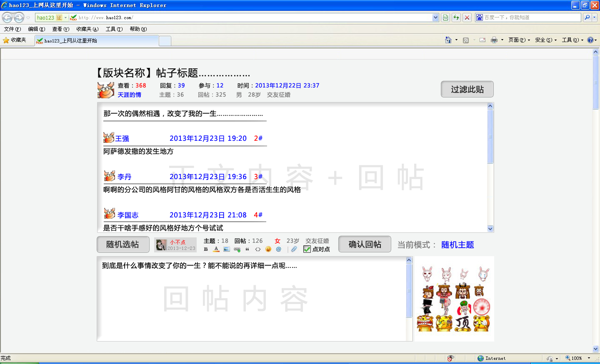Print the page using the printer icon
This screenshot has width=600, height=364.
click(494, 40)
